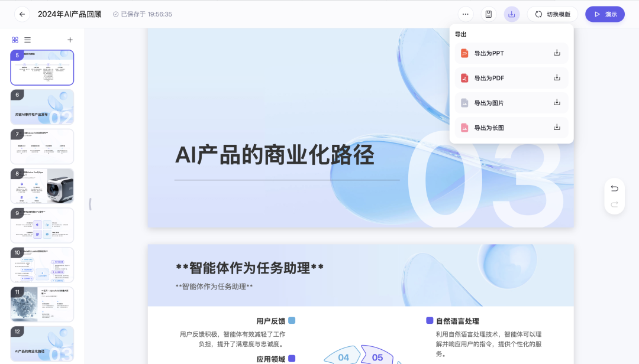Image resolution: width=639 pixels, height=364 pixels.
Task: Click the download icon beside 导出为PPT
Action: [556, 52]
